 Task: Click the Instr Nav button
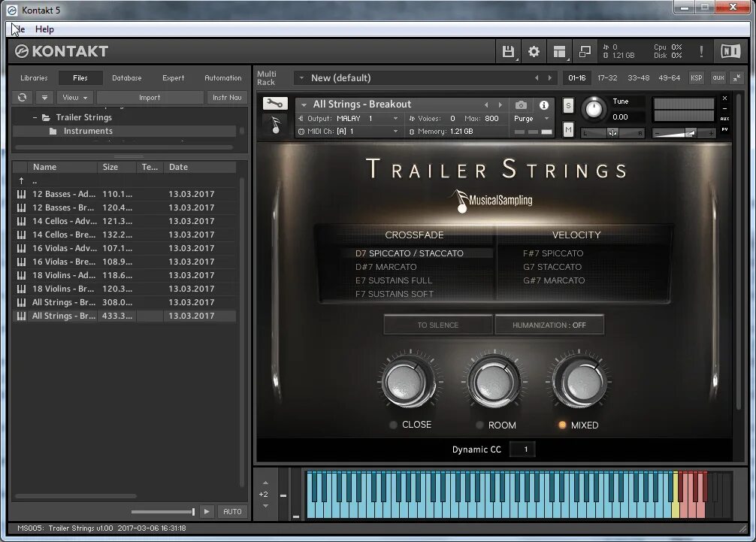click(x=227, y=98)
